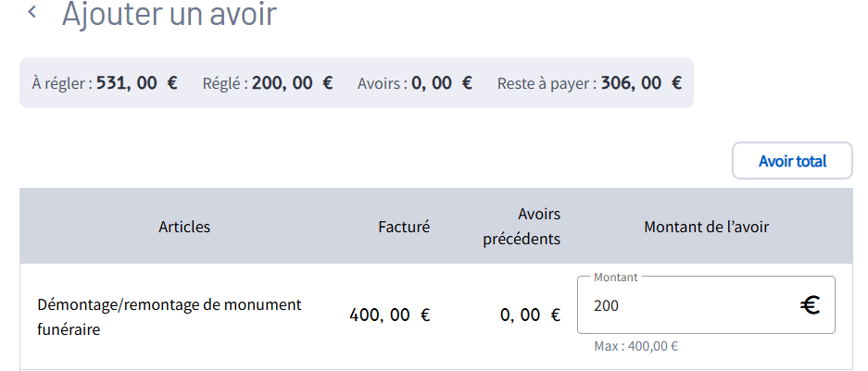Click the 'À régler' amount 531,00 €

(x=136, y=83)
